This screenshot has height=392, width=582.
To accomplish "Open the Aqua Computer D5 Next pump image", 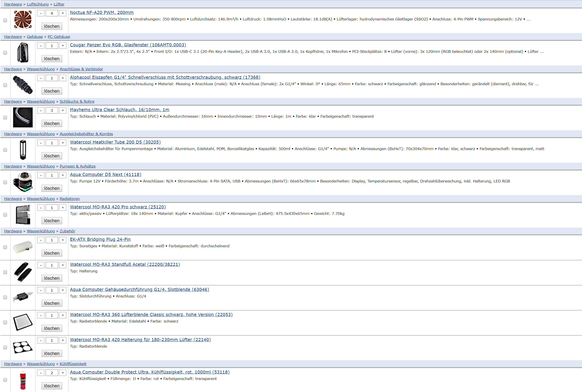I will (23, 182).
